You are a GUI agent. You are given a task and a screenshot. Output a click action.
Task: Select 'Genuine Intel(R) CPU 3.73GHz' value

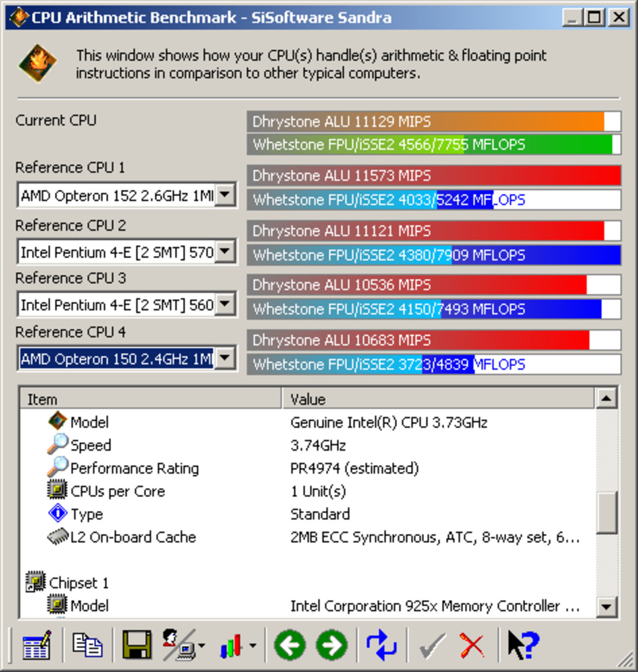click(x=389, y=423)
